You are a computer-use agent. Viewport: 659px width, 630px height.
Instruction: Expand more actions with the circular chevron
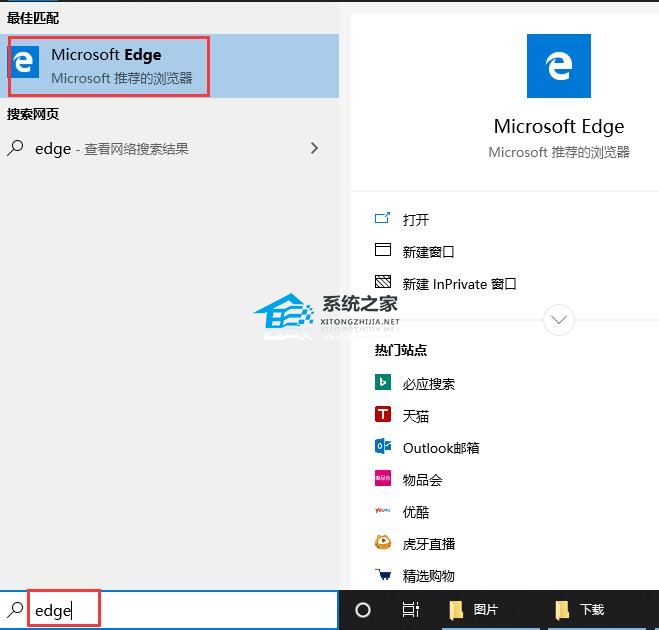pos(559,320)
